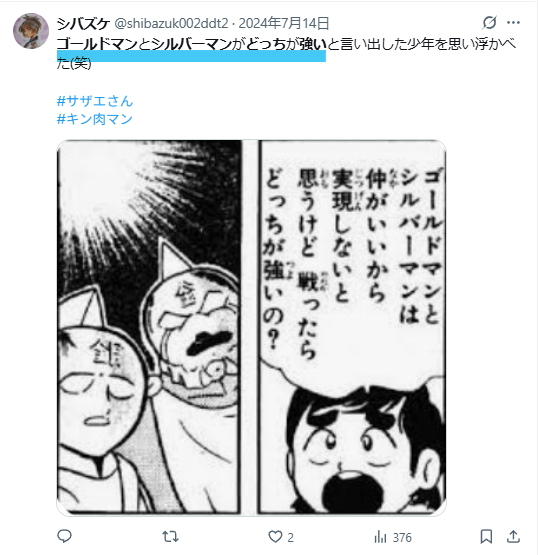This screenshot has width=540, height=555.
Task: Click the tweet text ending た(笑)
Action: 74,64
